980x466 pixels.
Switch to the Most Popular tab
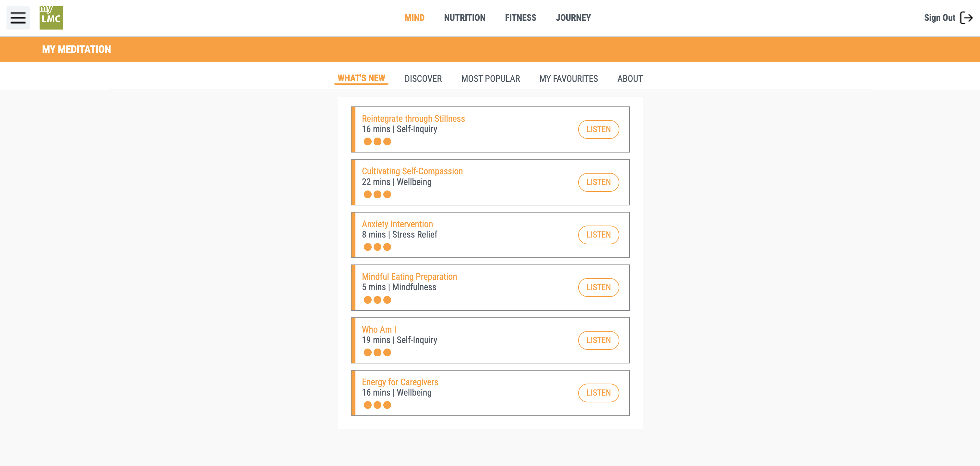click(x=490, y=79)
